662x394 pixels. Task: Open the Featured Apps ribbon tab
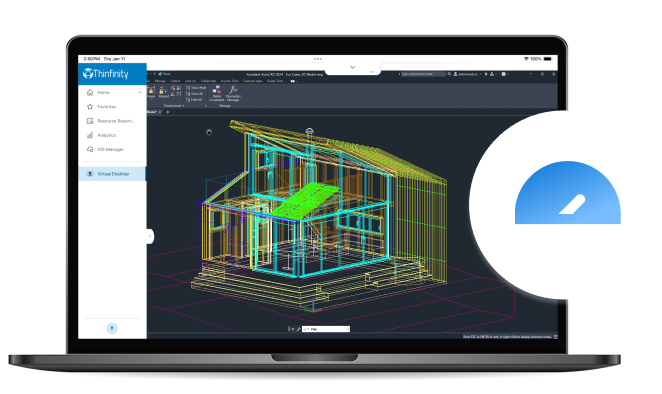(253, 81)
